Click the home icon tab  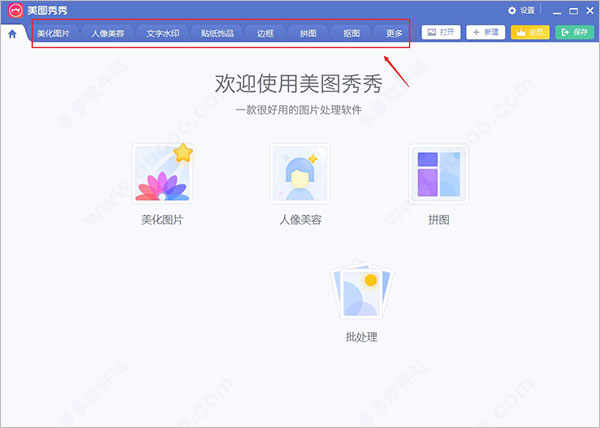click(x=12, y=33)
